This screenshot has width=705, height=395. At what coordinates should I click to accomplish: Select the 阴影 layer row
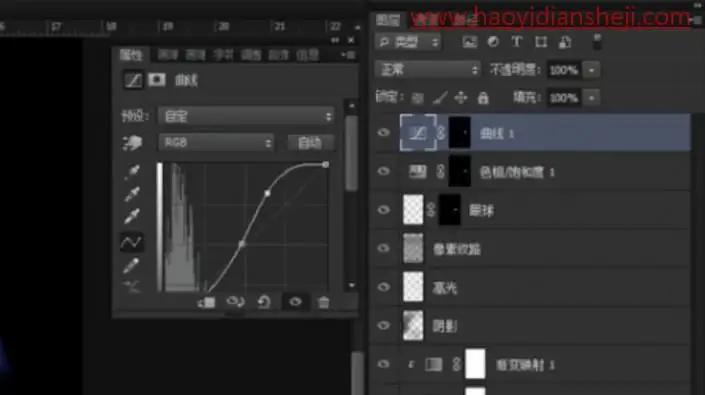point(531,325)
